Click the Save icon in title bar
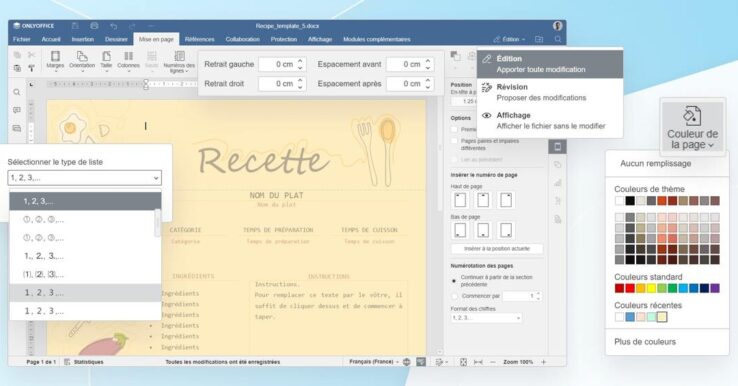 [x=75, y=26]
